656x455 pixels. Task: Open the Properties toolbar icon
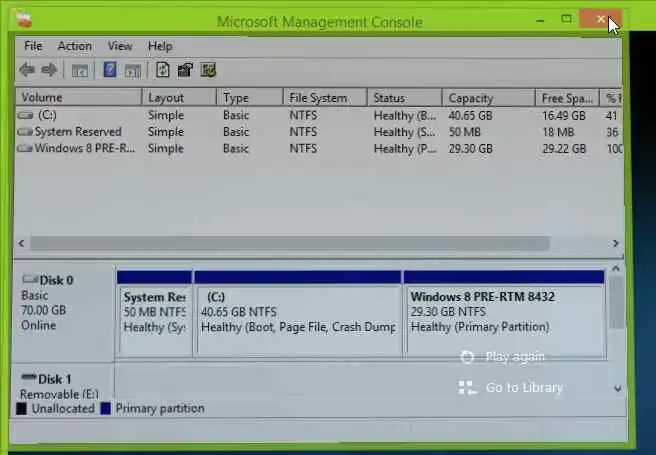(185, 70)
